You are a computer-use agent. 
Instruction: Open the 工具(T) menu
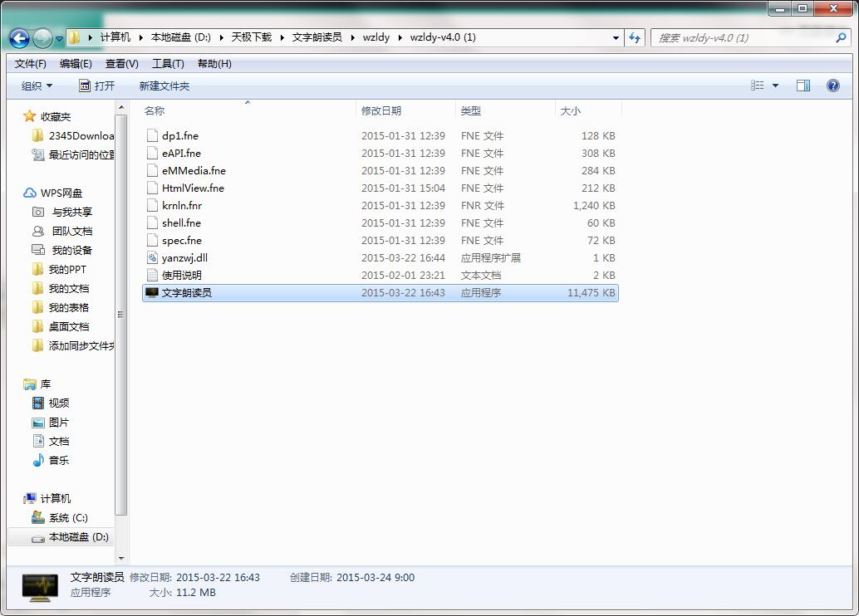click(168, 64)
